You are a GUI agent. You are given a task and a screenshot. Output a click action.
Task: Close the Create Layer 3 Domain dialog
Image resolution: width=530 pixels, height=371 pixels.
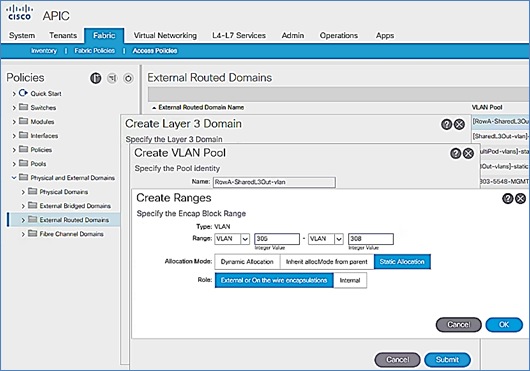click(459, 124)
